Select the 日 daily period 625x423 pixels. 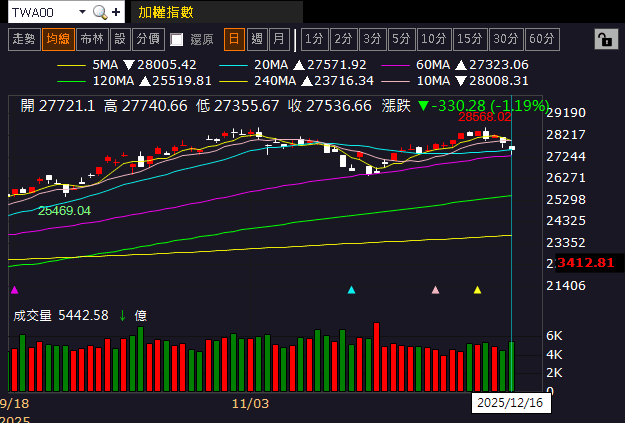coord(234,39)
